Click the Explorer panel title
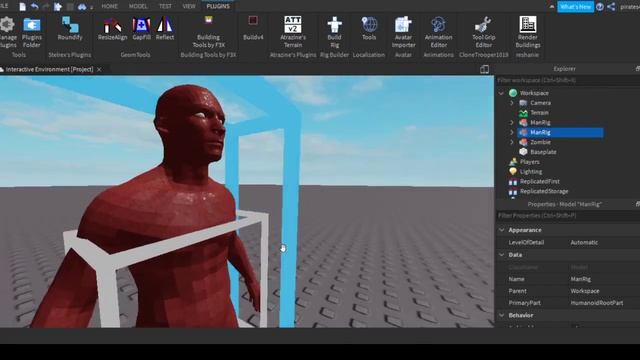This screenshot has height=360, width=640. coord(564,69)
